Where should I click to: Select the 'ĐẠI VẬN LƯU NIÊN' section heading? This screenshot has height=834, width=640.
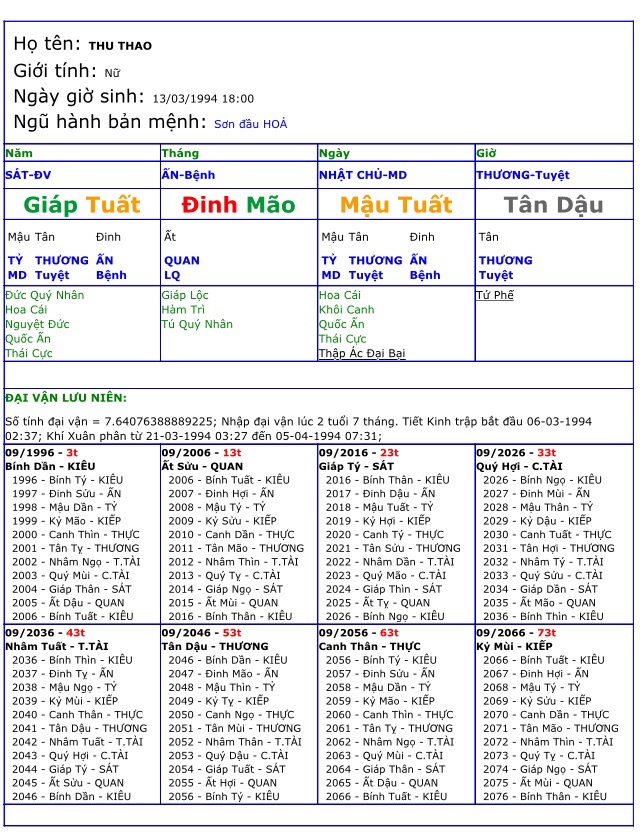pos(80,398)
